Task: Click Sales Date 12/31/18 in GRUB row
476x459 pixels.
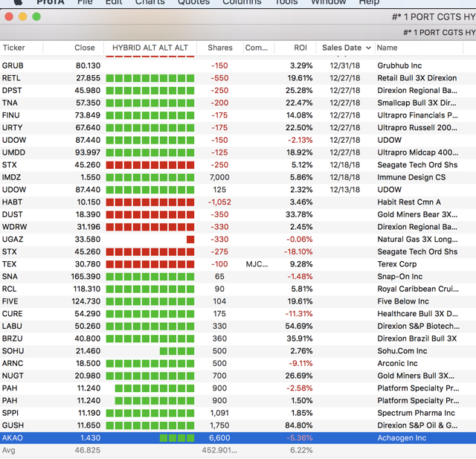Action: pos(345,65)
